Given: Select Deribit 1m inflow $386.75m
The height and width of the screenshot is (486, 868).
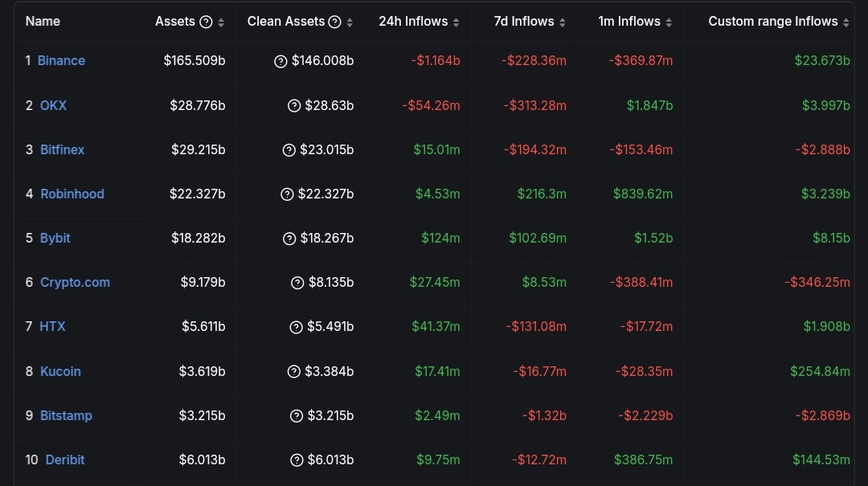Looking at the screenshot, I should coord(643,459).
